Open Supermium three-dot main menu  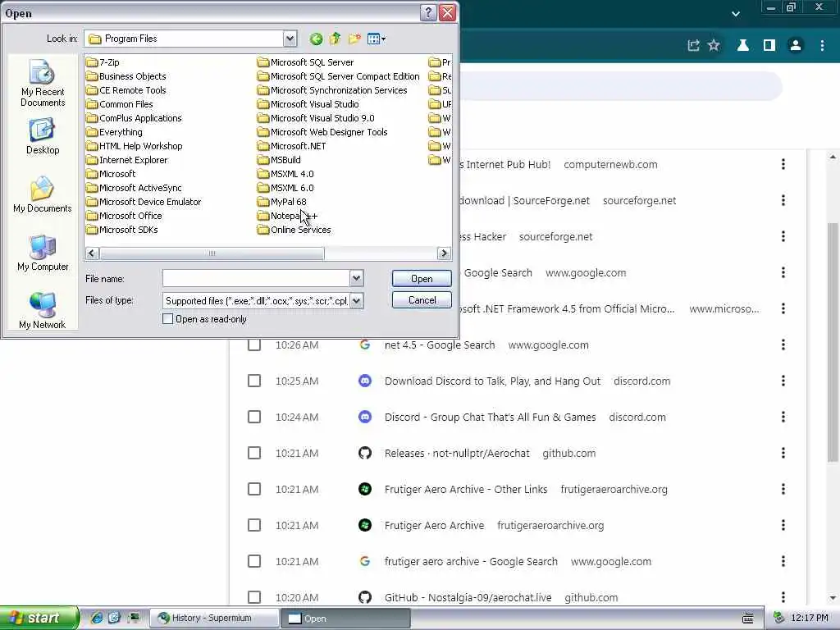(x=822, y=46)
